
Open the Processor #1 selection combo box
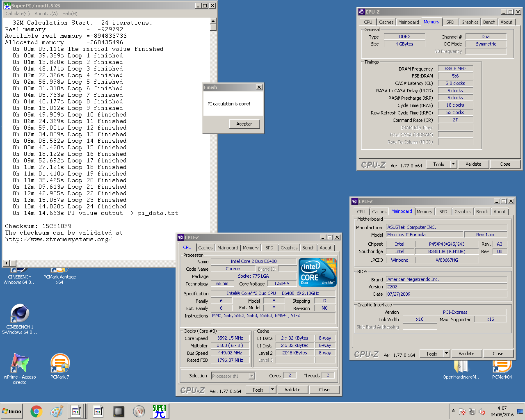[x=233, y=376]
